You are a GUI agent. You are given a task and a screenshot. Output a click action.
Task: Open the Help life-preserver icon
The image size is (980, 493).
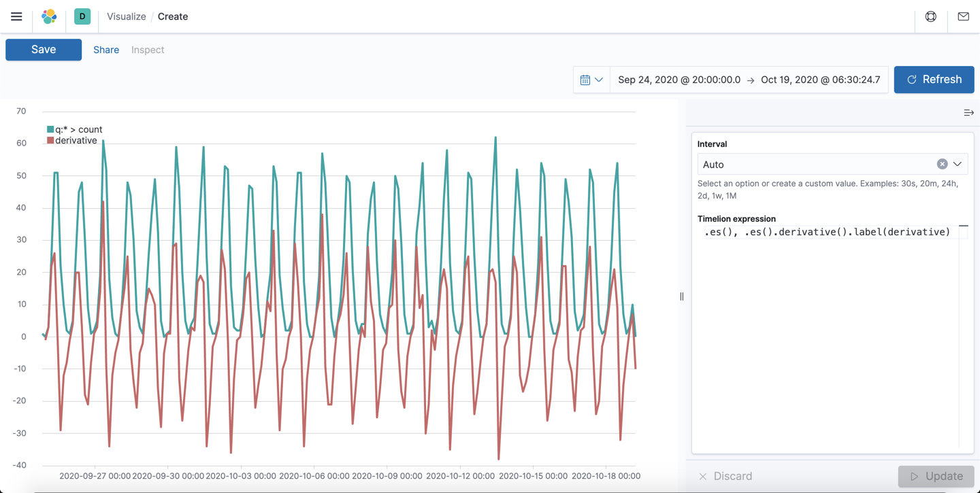tap(930, 16)
